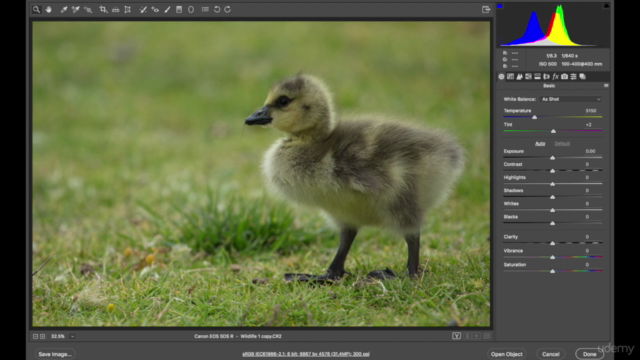Click the Exposure value field 0.00
This screenshot has height=360, width=640.
(x=590, y=151)
